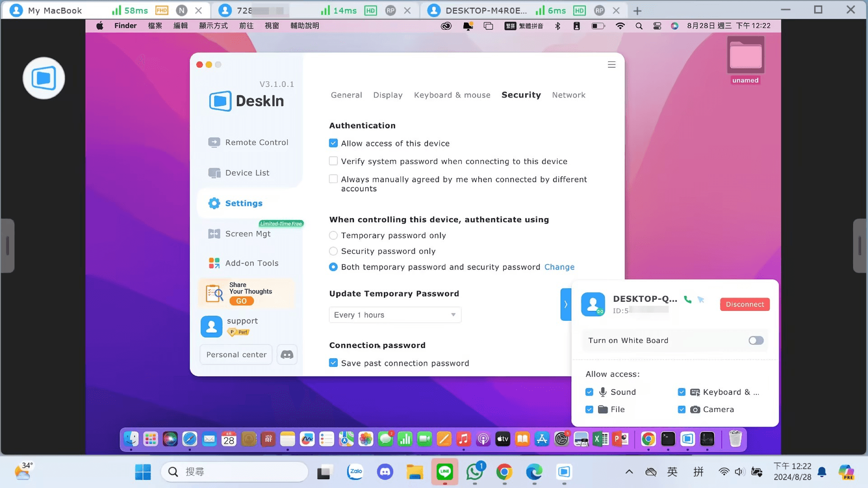Select Security password only
The height and width of the screenshot is (488, 868).
coord(333,251)
